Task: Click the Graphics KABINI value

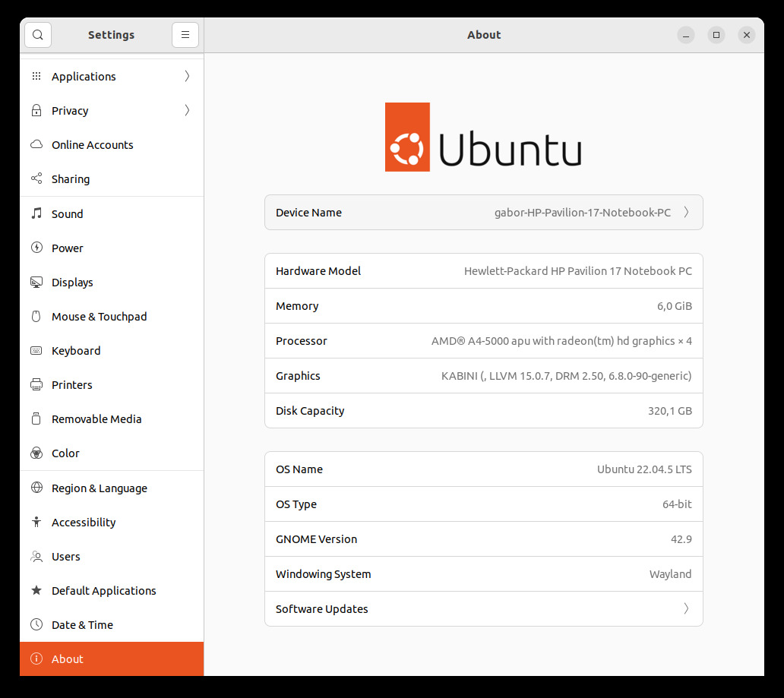Action: [567, 376]
